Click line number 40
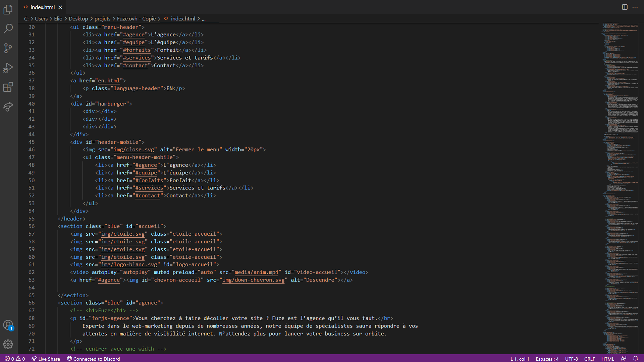 (x=32, y=104)
